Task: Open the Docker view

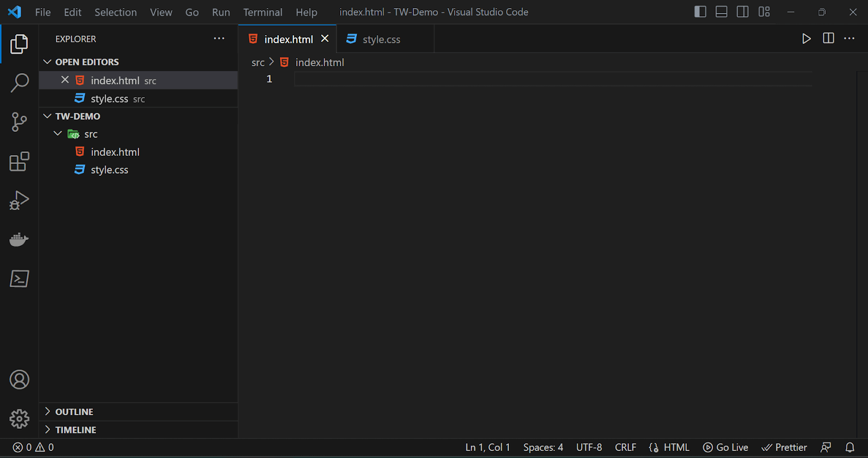Action: point(19,239)
